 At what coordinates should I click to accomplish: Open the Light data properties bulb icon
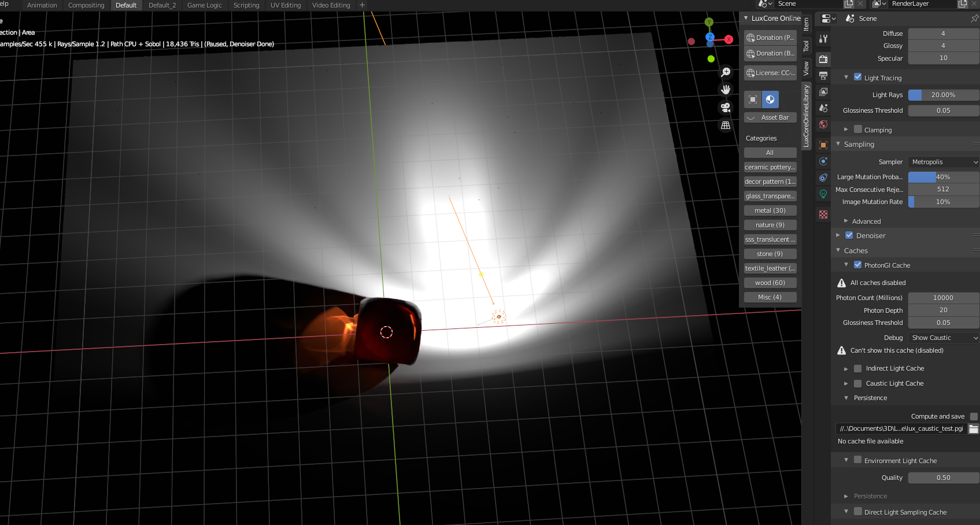(823, 194)
